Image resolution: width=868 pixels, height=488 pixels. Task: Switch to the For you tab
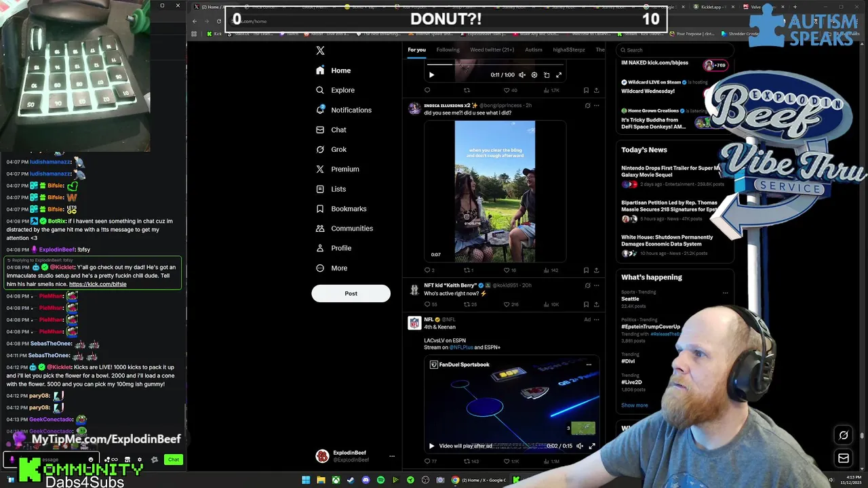(416, 49)
